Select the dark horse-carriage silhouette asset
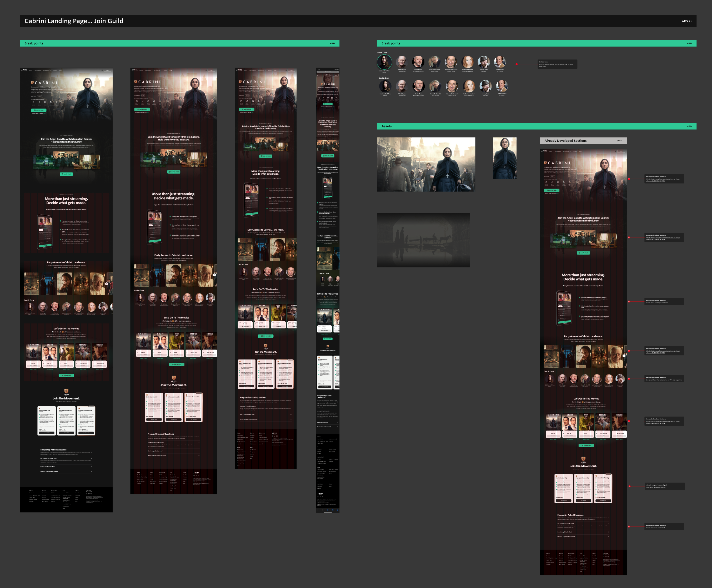This screenshot has width=712, height=588. pyautogui.click(x=423, y=240)
